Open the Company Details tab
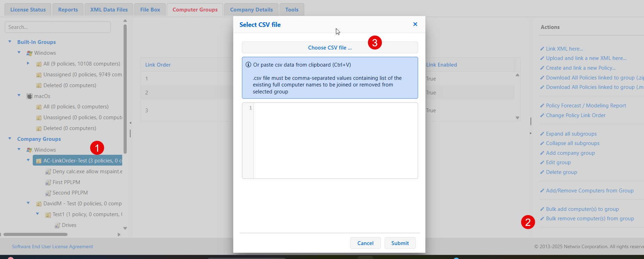 251,10
